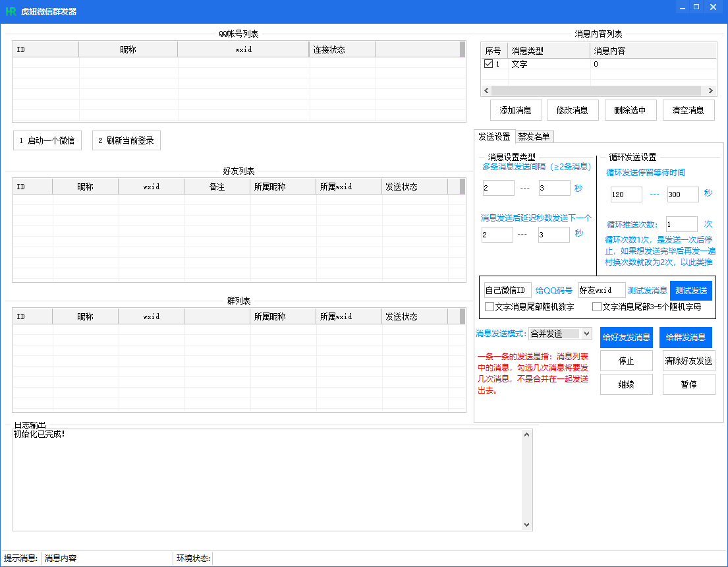
Task: Click log output scroll up arrow
Action: tap(526, 434)
